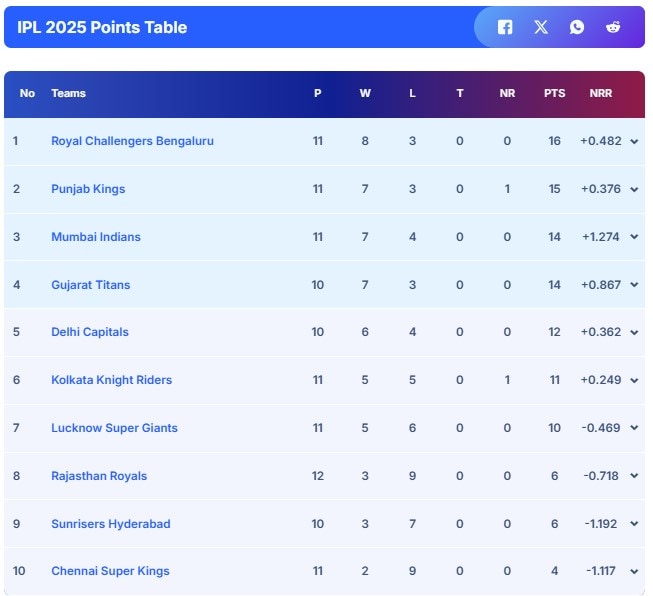This screenshot has height=596, width=653.
Task: Open Sunrisers Hyderabad team link
Action: [x=110, y=524]
